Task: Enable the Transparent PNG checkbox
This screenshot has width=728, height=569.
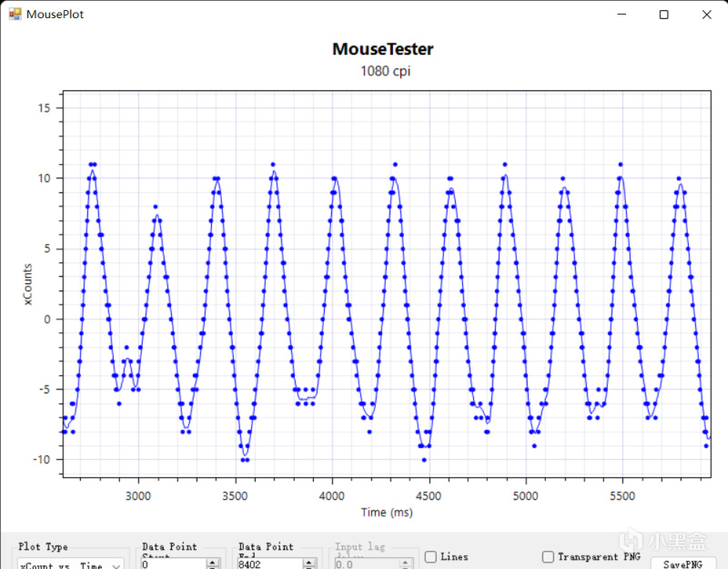Action: click(548, 556)
